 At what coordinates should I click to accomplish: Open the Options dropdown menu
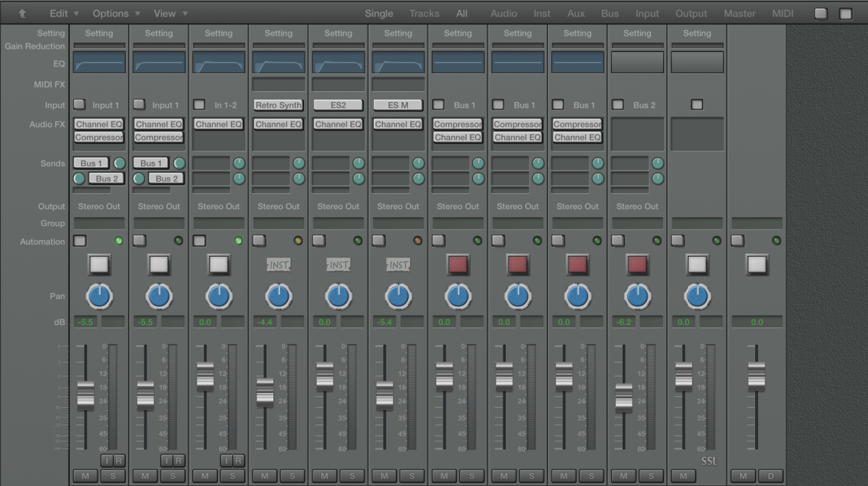(x=116, y=13)
